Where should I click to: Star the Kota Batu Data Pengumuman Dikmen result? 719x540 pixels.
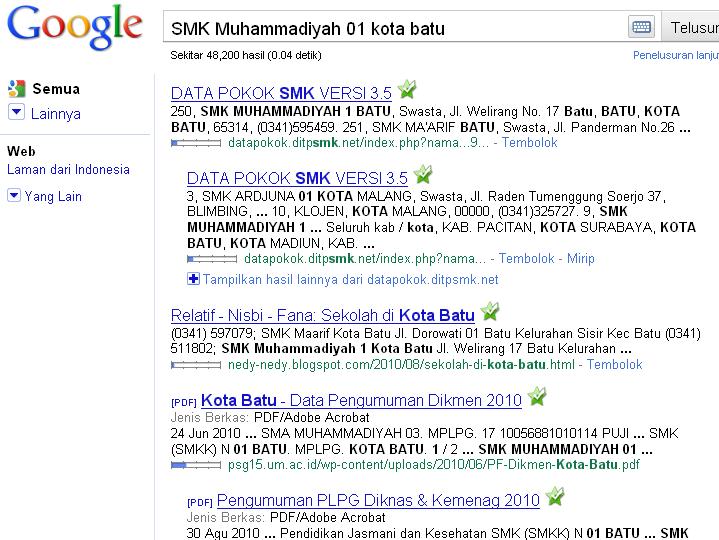point(537,397)
